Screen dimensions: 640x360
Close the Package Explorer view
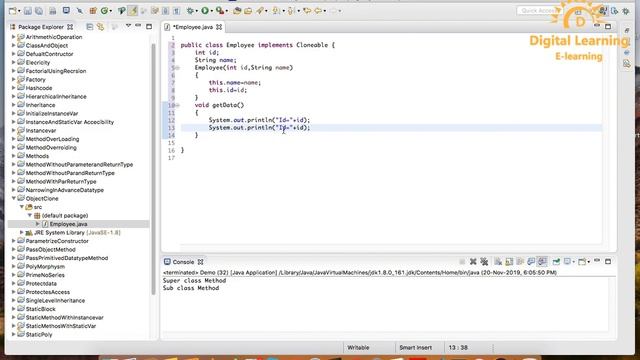coord(70,27)
